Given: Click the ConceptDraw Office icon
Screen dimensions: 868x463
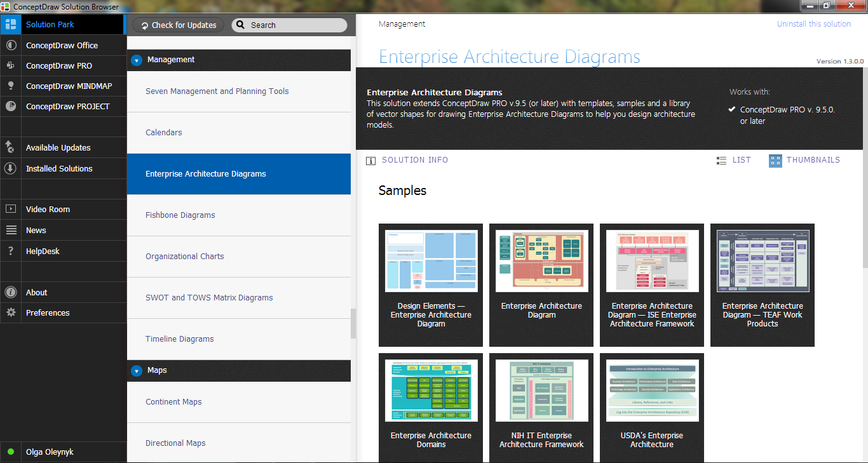Looking at the screenshot, I should click(10, 45).
